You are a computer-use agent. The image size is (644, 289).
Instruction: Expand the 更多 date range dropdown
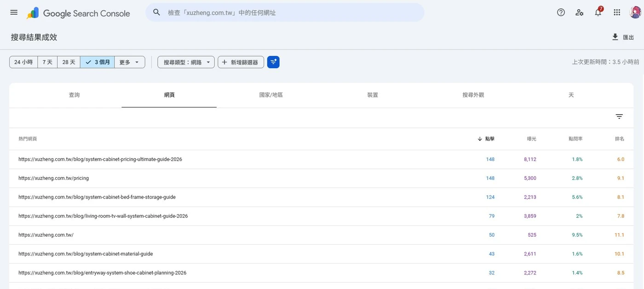(130, 62)
